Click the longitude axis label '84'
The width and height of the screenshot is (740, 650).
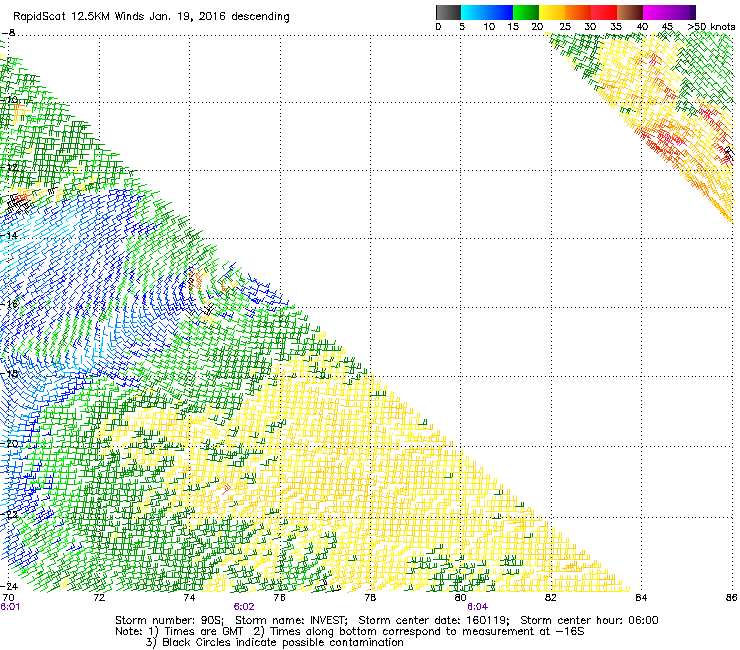641,598
